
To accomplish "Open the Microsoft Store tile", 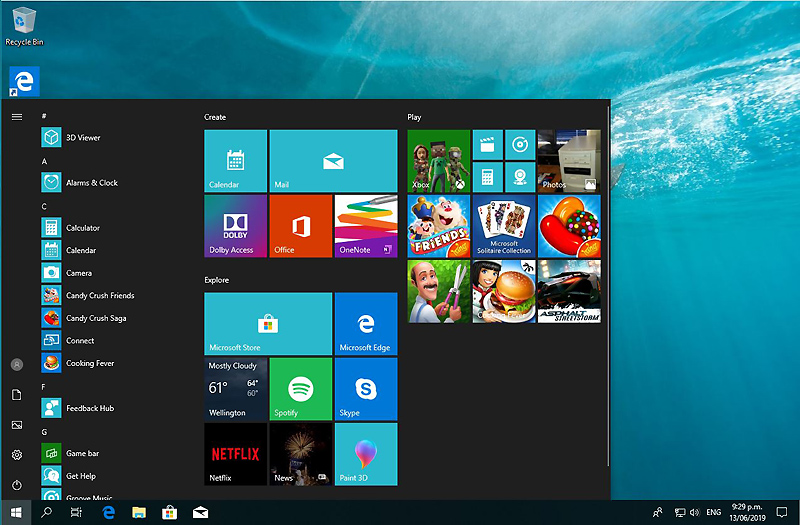I will click(x=268, y=324).
